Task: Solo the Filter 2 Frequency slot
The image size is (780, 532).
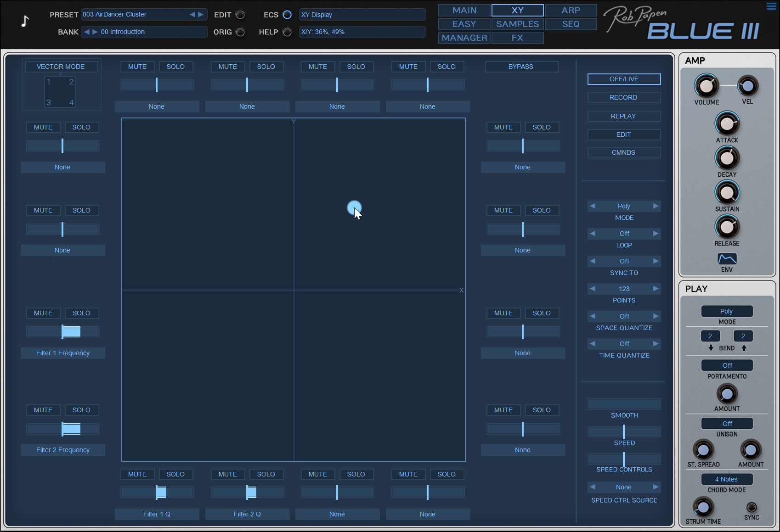Action: (x=81, y=410)
